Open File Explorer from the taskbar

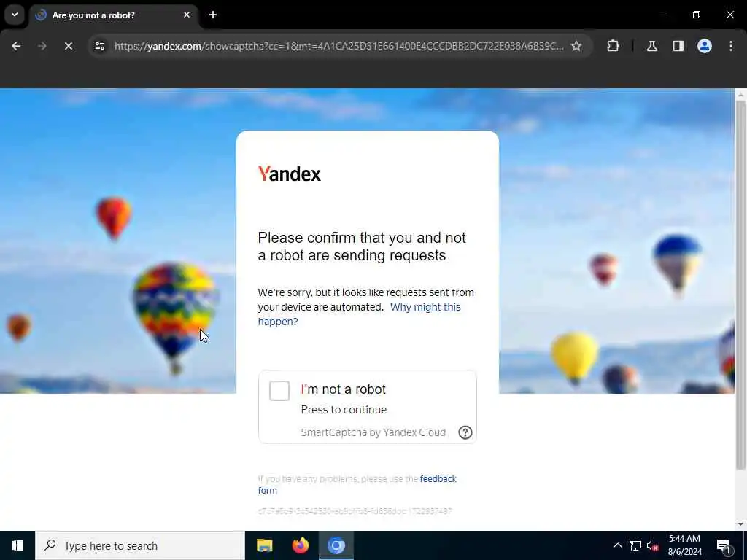[264, 545]
